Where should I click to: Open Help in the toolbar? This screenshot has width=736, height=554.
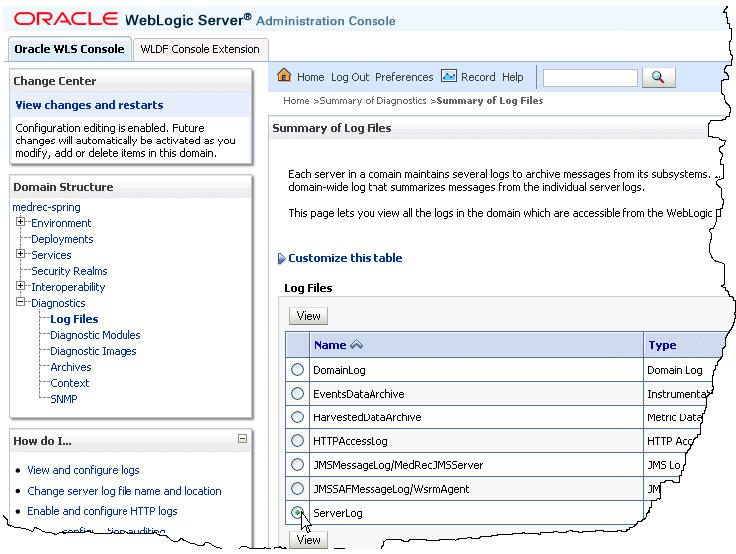(x=513, y=77)
